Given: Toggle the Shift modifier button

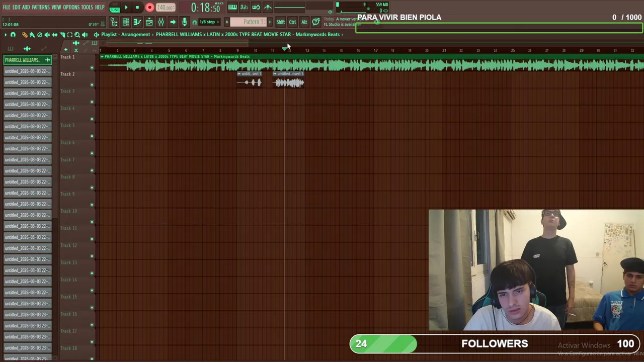Looking at the screenshot, I should point(280,22).
